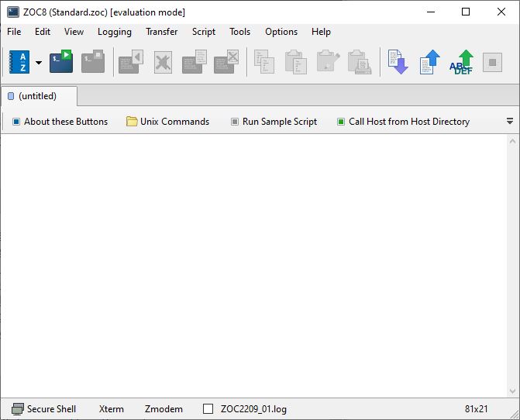Screen dimensions: 520x420
Task: Click Xterm emulation in the status bar
Action: coord(111,409)
